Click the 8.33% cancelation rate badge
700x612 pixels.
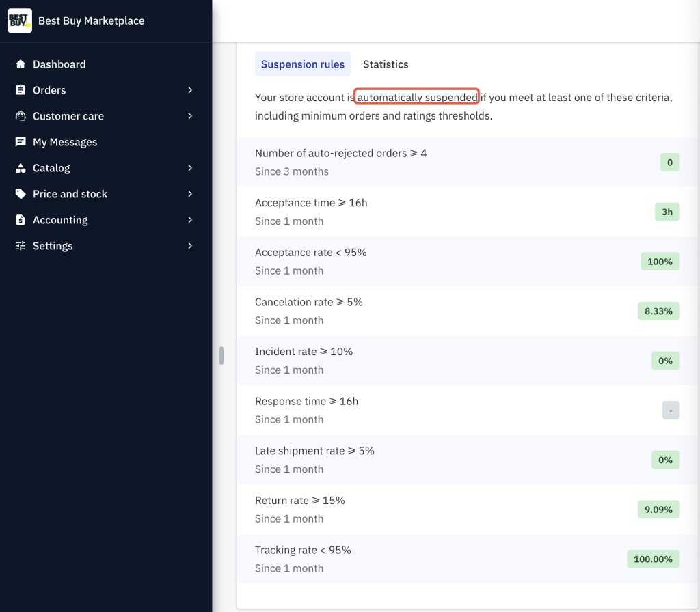pos(658,311)
